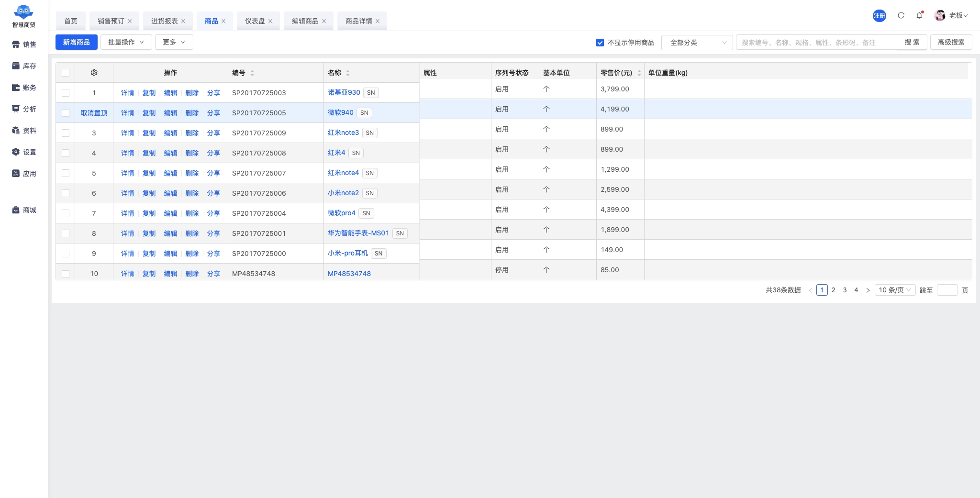This screenshot has width=980, height=498.
Task: Switch to the 编辑商品 tab
Action: (305, 21)
